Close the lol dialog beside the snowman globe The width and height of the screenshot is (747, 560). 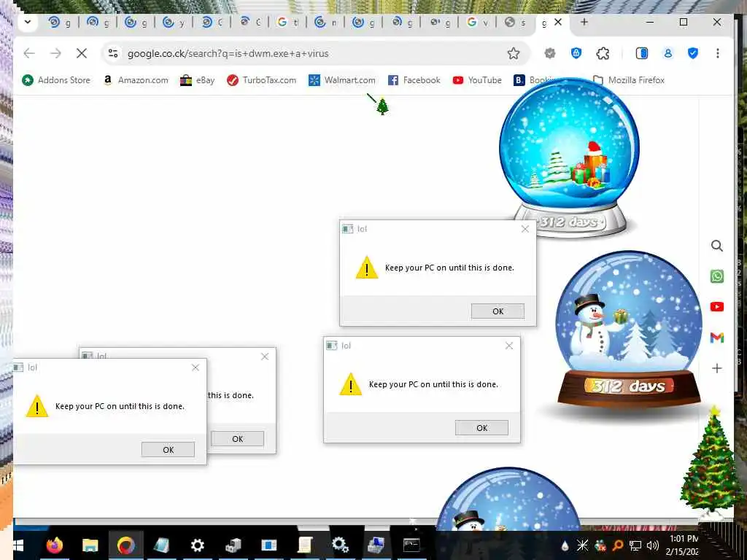point(508,346)
